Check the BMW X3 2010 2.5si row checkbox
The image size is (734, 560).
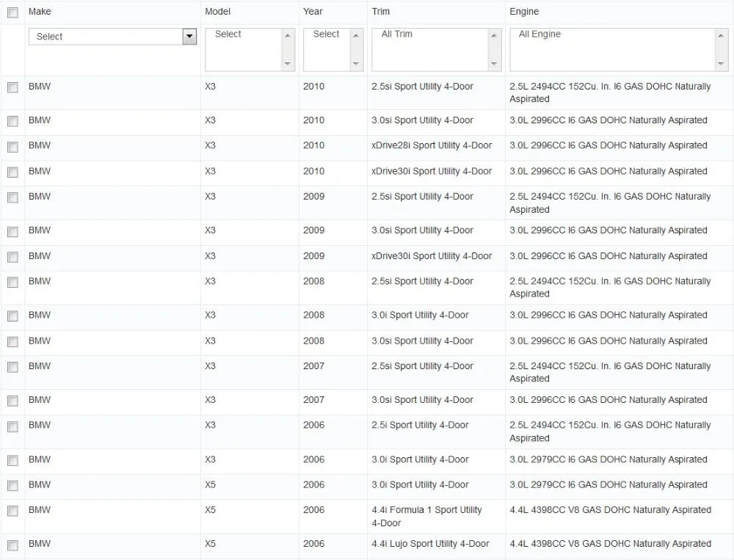pyautogui.click(x=12, y=87)
